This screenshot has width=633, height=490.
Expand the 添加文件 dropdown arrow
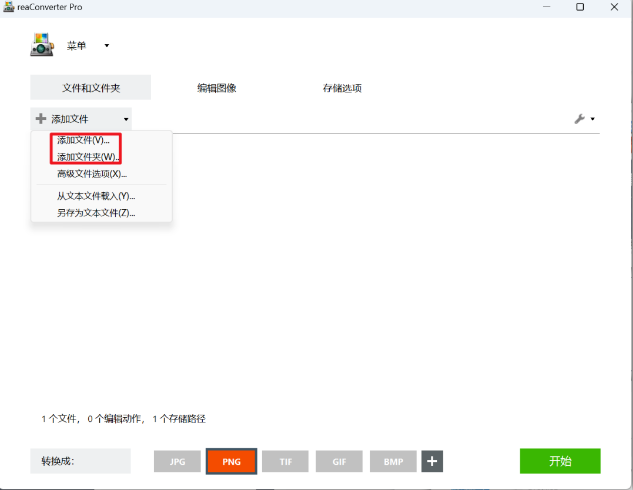[126, 119]
